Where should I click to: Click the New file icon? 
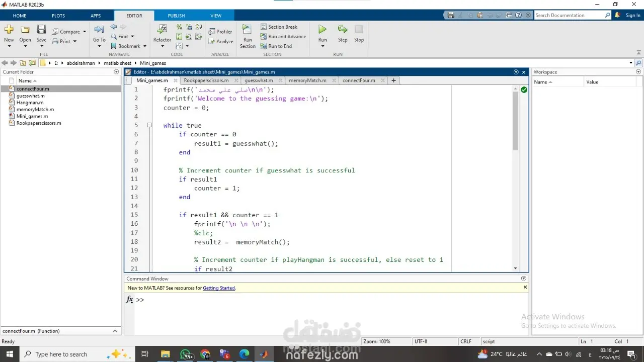click(9, 30)
